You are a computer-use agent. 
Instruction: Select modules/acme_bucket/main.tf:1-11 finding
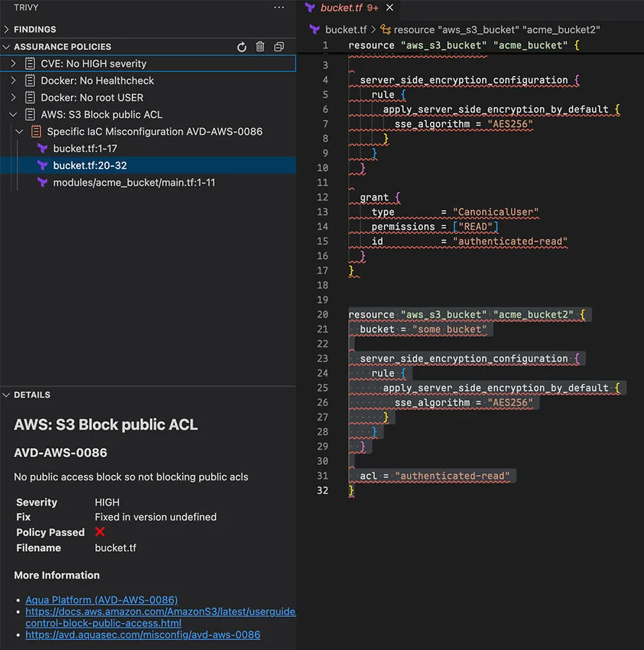134,182
